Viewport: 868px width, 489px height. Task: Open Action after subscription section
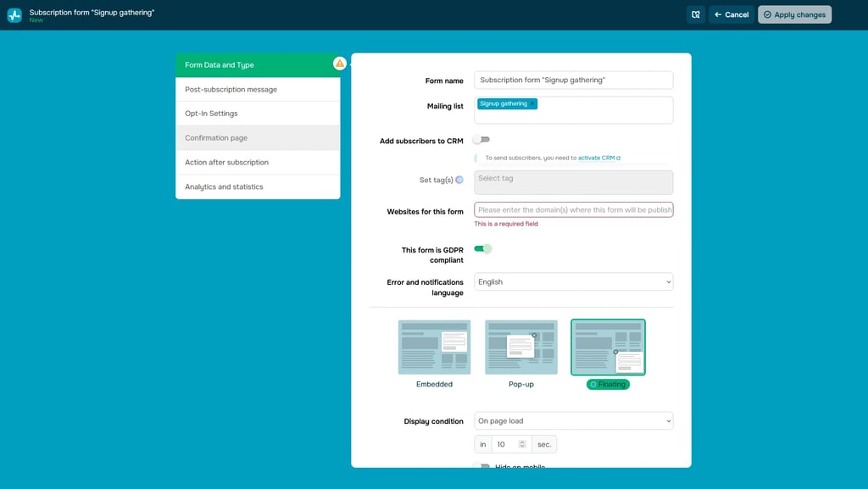[258, 162]
